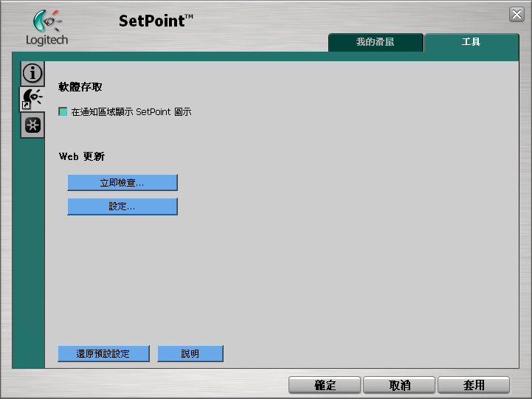Apply changes with 套用 button
Viewport: 532px width, 399px height.
(x=474, y=385)
